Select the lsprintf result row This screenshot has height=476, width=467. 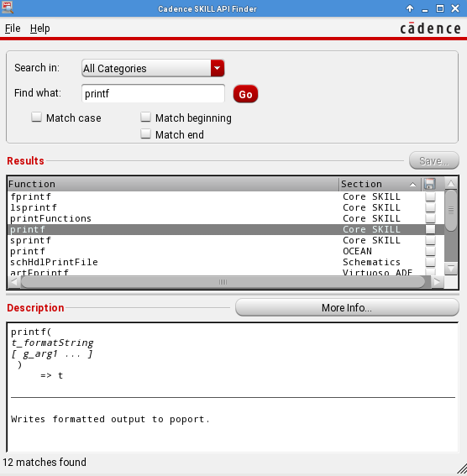point(225,207)
